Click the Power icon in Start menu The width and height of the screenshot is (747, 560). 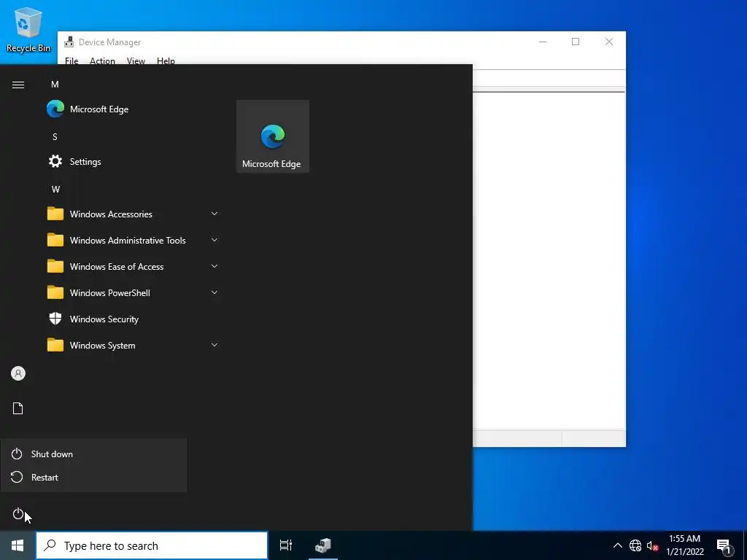click(18, 514)
